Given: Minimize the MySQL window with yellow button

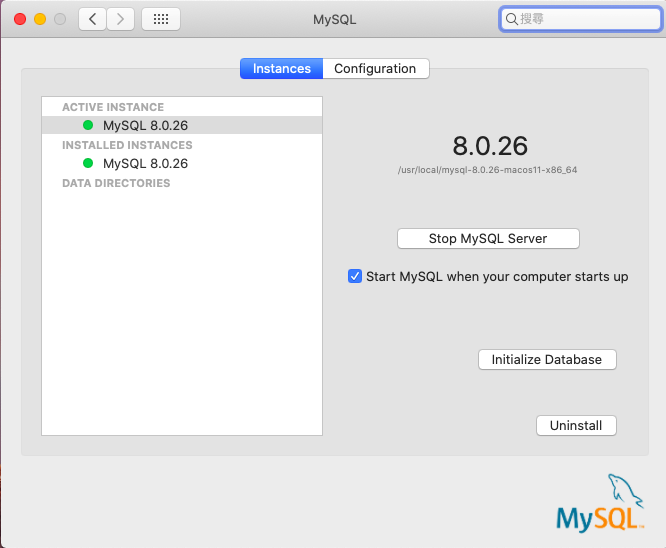Looking at the screenshot, I should pyautogui.click(x=40, y=19).
